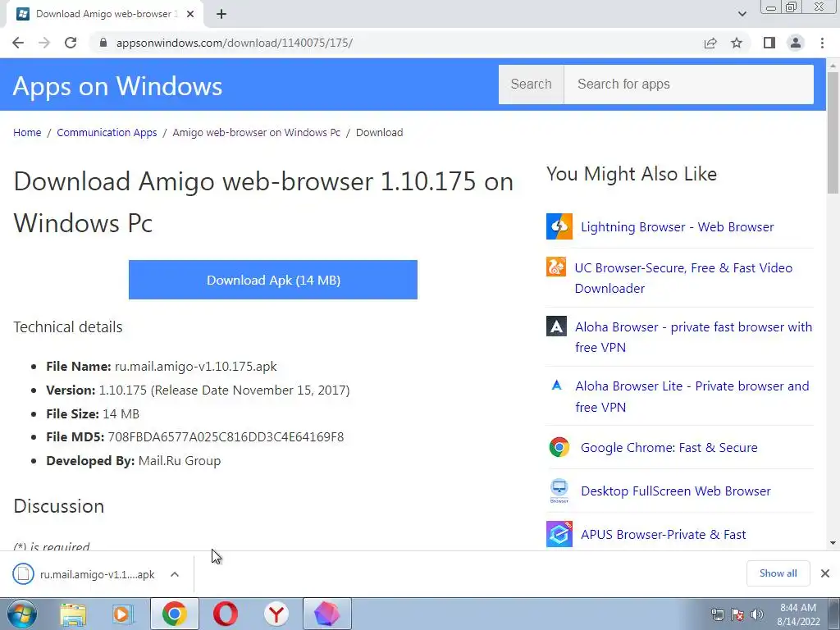Launch Opera from the taskbar

(x=226, y=614)
